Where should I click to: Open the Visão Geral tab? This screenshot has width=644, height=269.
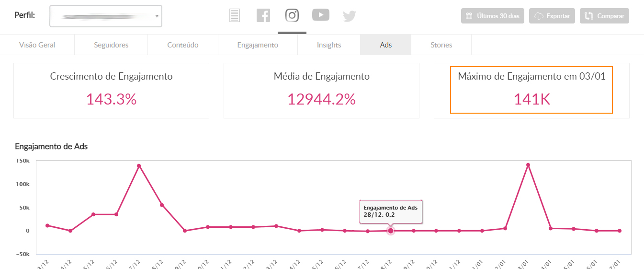[x=37, y=45]
